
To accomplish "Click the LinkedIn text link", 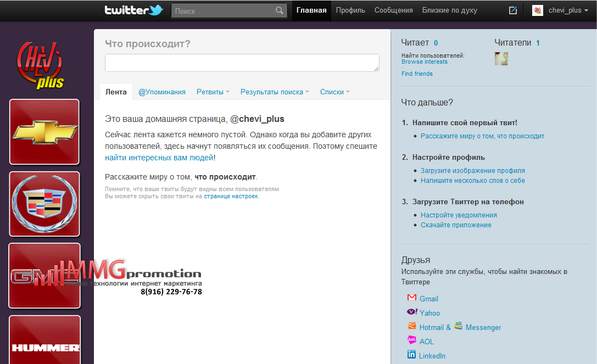I will pos(432,356).
